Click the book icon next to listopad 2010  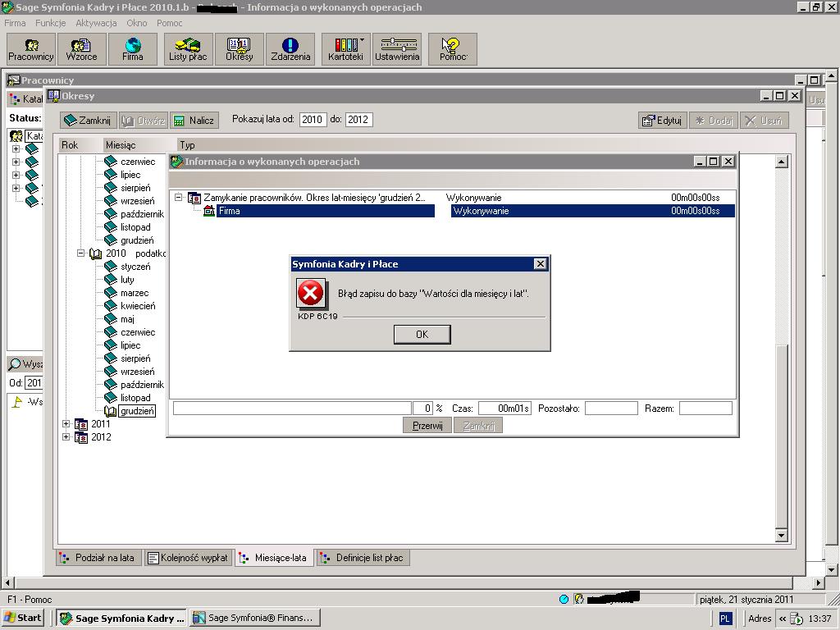[x=111, y=398]
